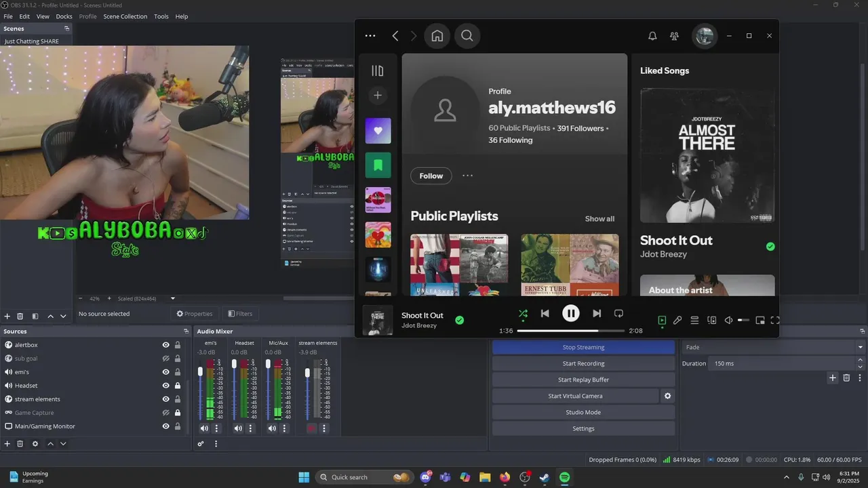
Task: Hide the emi's source
Action: pos(165,372)
